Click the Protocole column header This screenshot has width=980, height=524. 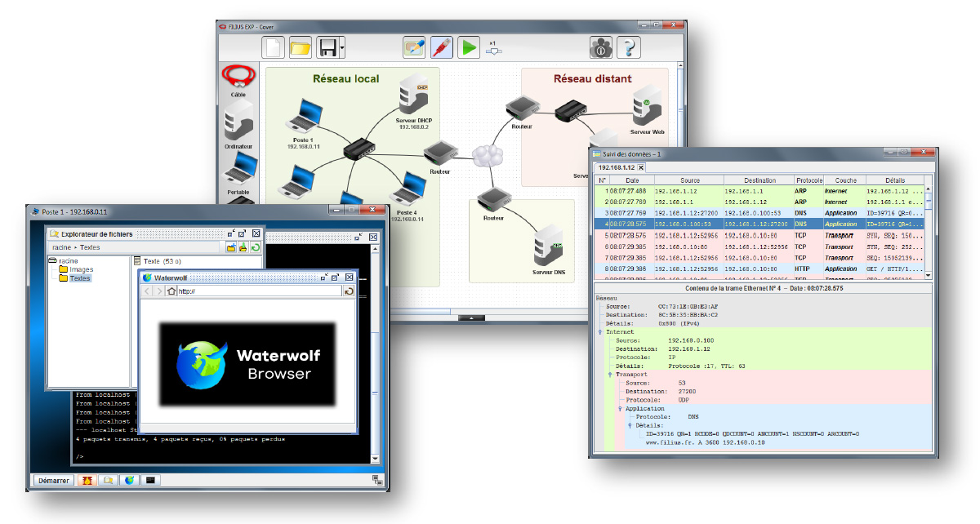(x=808, y=180)
